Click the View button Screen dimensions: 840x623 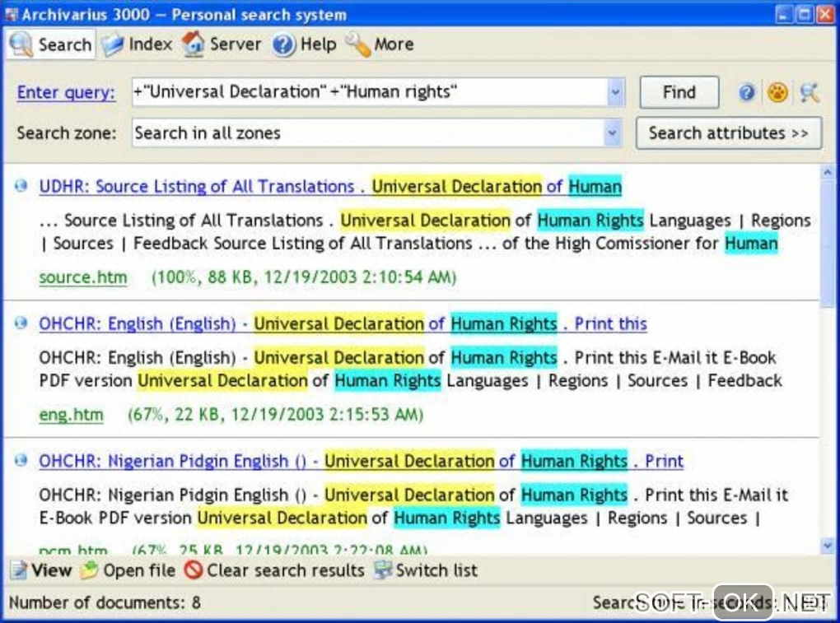coord(40,570)
